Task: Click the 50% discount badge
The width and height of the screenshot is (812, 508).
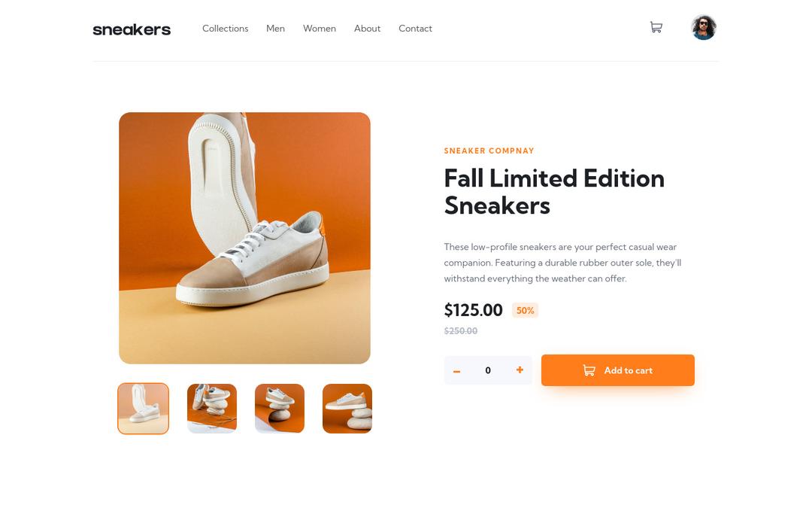Action: point(525,310)
